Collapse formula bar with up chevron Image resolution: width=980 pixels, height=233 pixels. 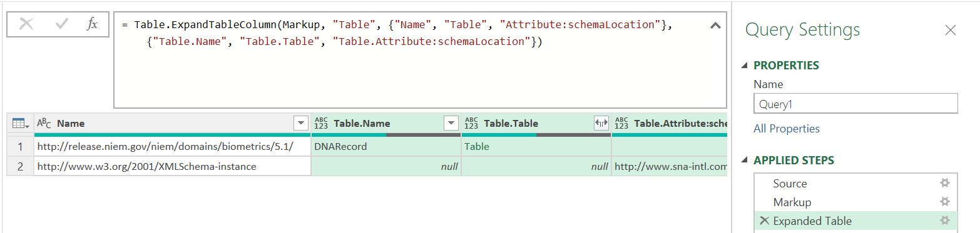[715, 26]
